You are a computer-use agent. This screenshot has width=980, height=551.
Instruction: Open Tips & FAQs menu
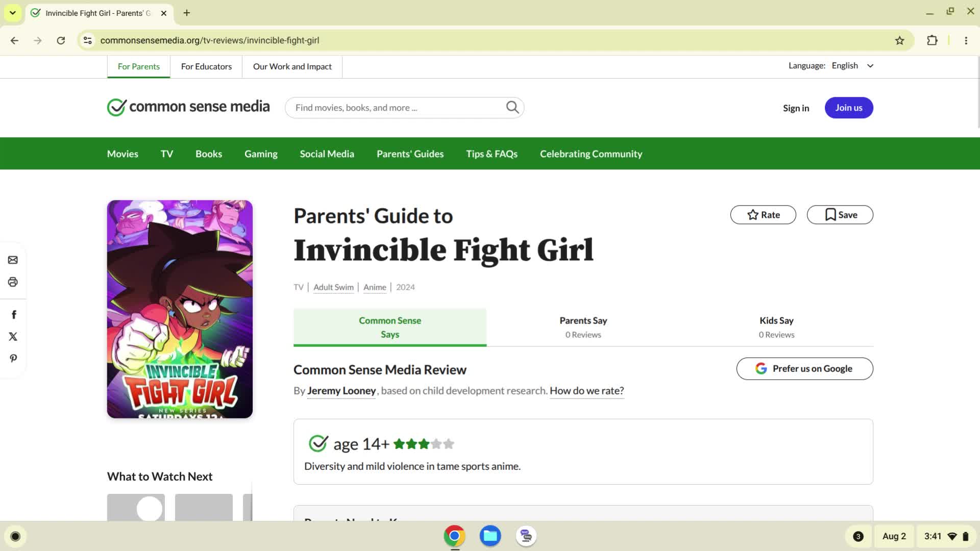click(492, 154)
